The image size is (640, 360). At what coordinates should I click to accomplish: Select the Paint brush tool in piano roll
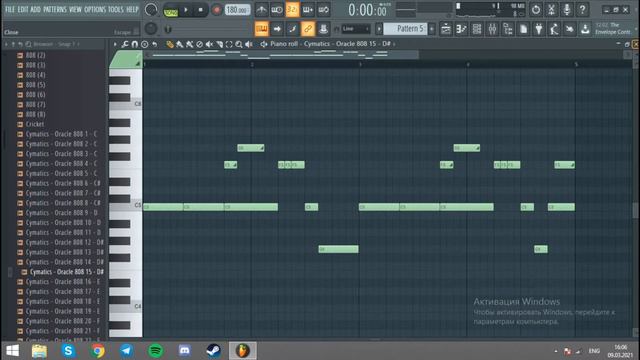click(180, 44)
